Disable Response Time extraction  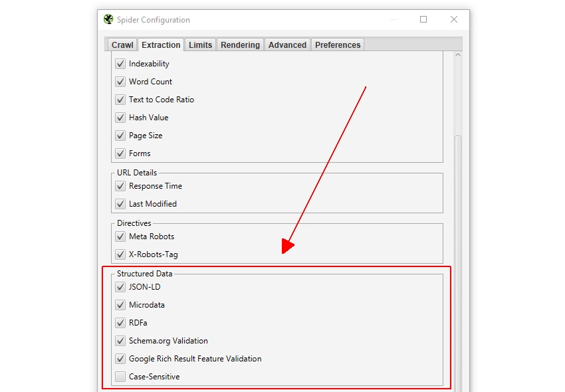pos(120,186)
